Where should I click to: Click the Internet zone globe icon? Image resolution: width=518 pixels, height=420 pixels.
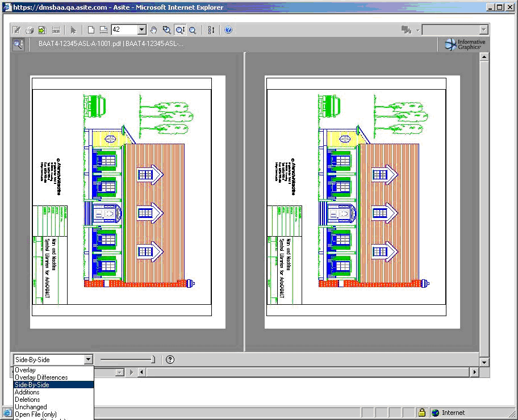[x=436, y=413]
